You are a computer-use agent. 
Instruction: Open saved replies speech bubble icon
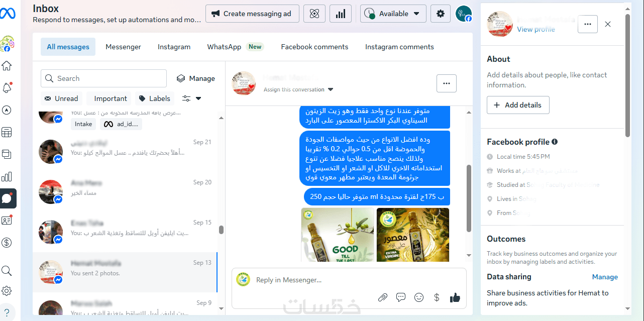pos(401,297)
